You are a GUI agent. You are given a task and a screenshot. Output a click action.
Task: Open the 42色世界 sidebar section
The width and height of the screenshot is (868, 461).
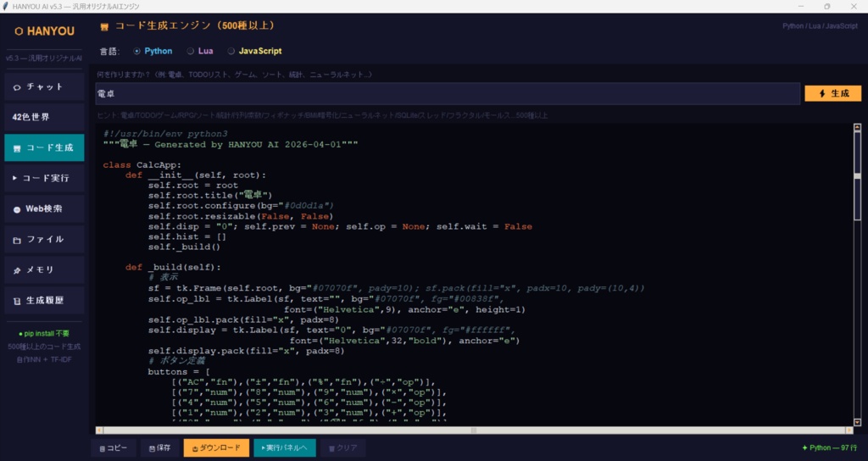click(44, 117)
